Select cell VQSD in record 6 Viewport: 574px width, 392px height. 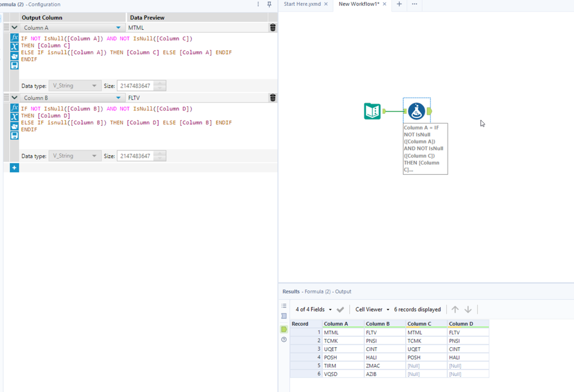(343, 374)
